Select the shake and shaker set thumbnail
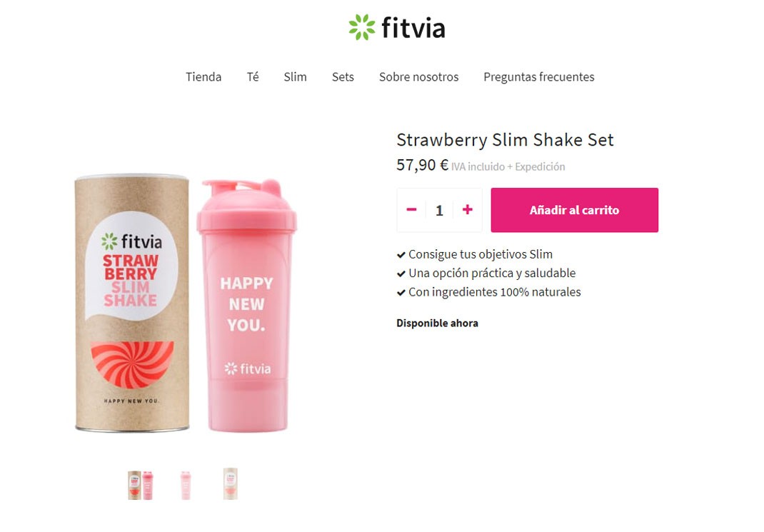The image size is (764, 532). coord(141,485)
